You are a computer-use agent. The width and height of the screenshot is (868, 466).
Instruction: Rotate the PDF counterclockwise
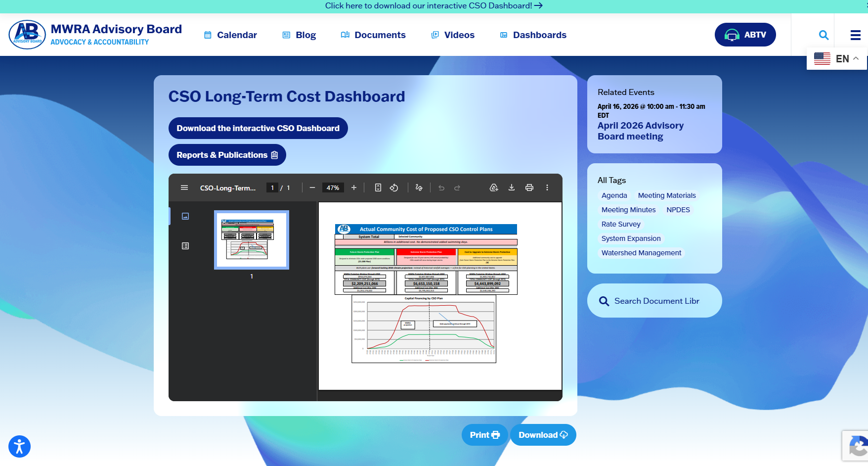(x=394, y=187)
